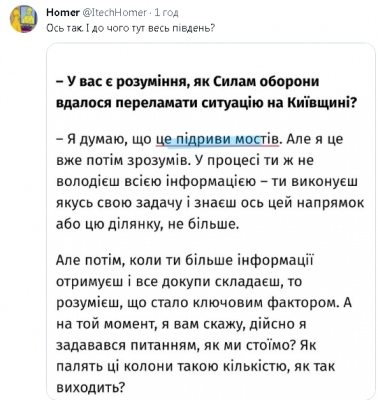Click the bold question heading about Київщині
The image size is (378, 400).
[x=206, y=92]
